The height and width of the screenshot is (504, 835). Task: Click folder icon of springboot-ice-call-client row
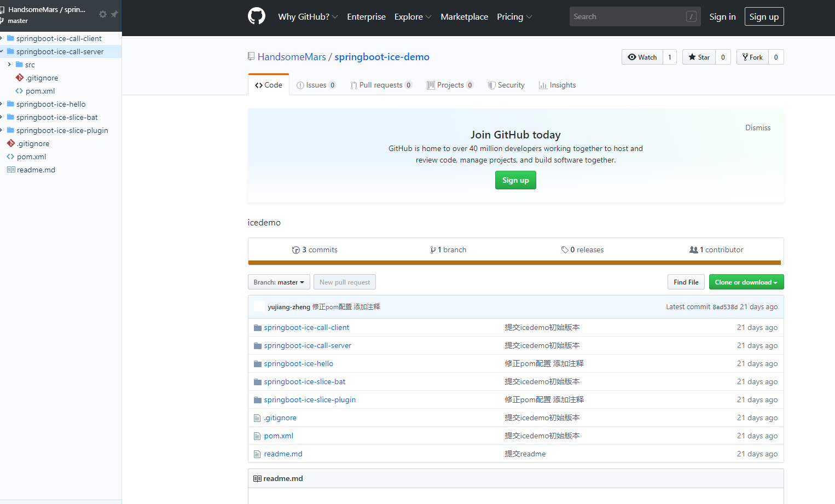coord(257,328)
